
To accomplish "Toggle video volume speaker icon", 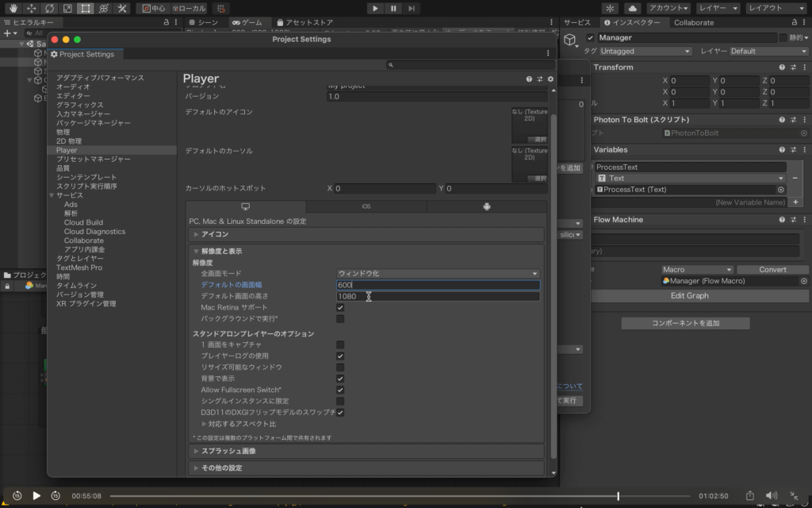I will [772, 495].
